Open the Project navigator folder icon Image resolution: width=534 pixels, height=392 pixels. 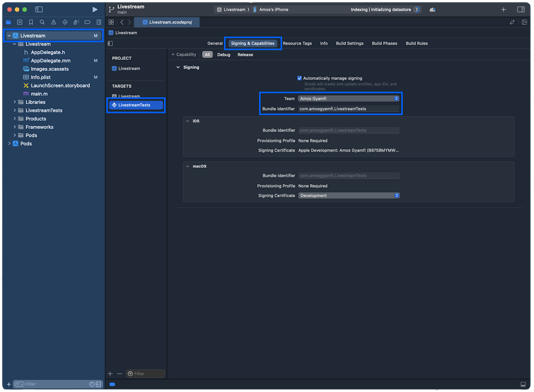pyautogui.click(x=8, y=22)
